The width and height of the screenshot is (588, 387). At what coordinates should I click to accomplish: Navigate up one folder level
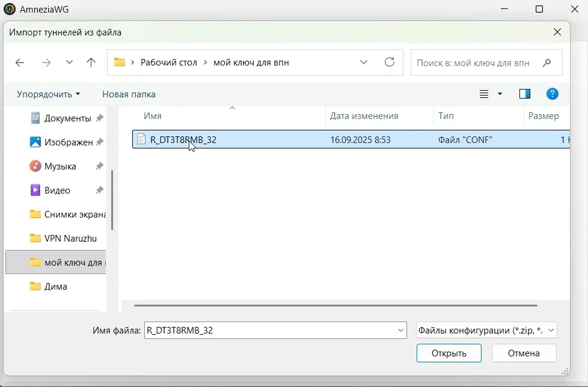pyautogui.click(x=91, y=62)
